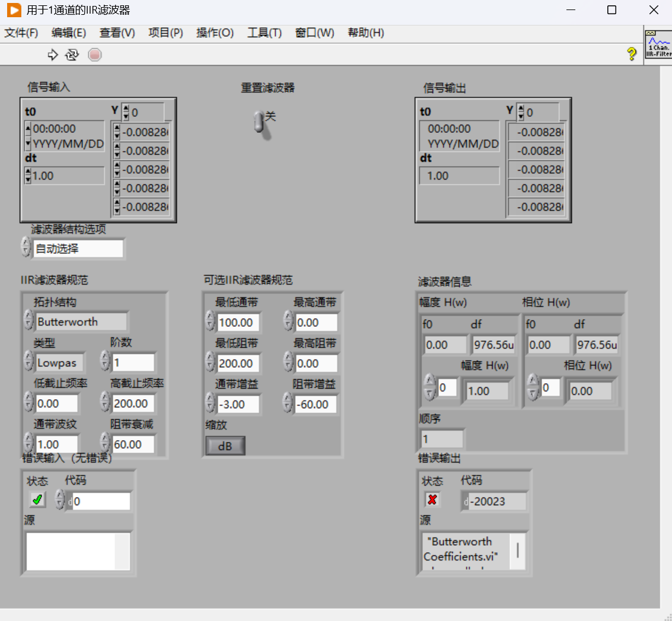Click the 错误输入 源 text box
Image resolution: width=672 pixels, height=621 pixels.
pos(78,552)
